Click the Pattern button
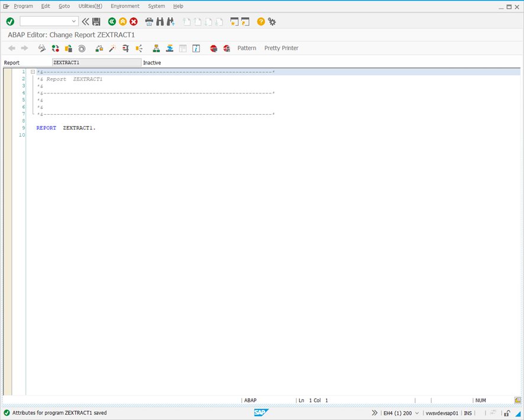Viewport: 524px width, 420px height. (247, 48)
